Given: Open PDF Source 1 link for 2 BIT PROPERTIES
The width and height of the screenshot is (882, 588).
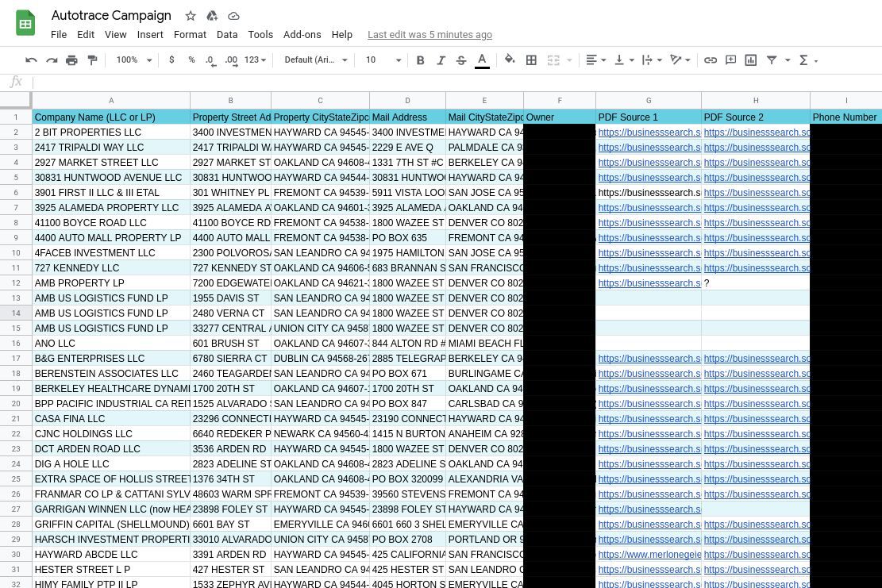Looking at the screenshot, I should pos(649,132).
